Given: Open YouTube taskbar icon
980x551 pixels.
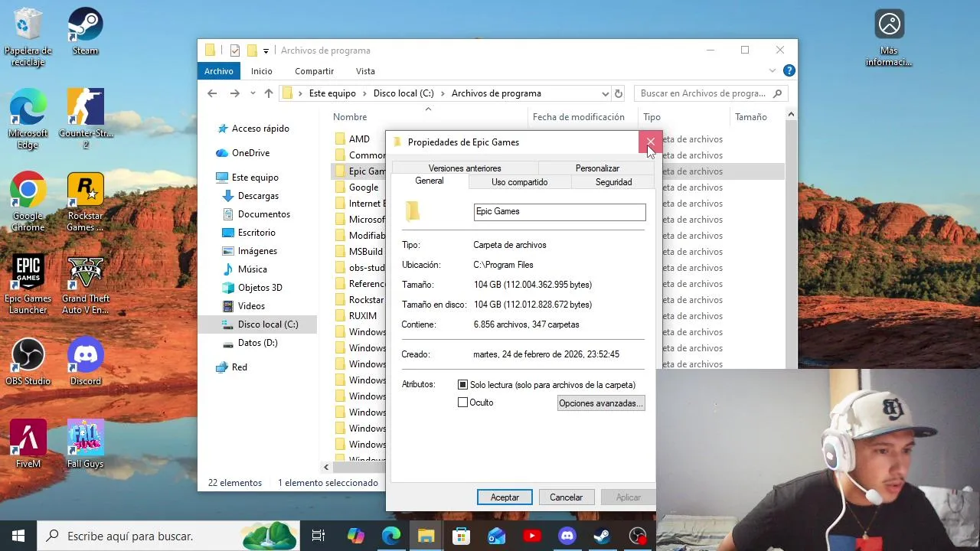Looking at the screenshot, I should 532,536.
